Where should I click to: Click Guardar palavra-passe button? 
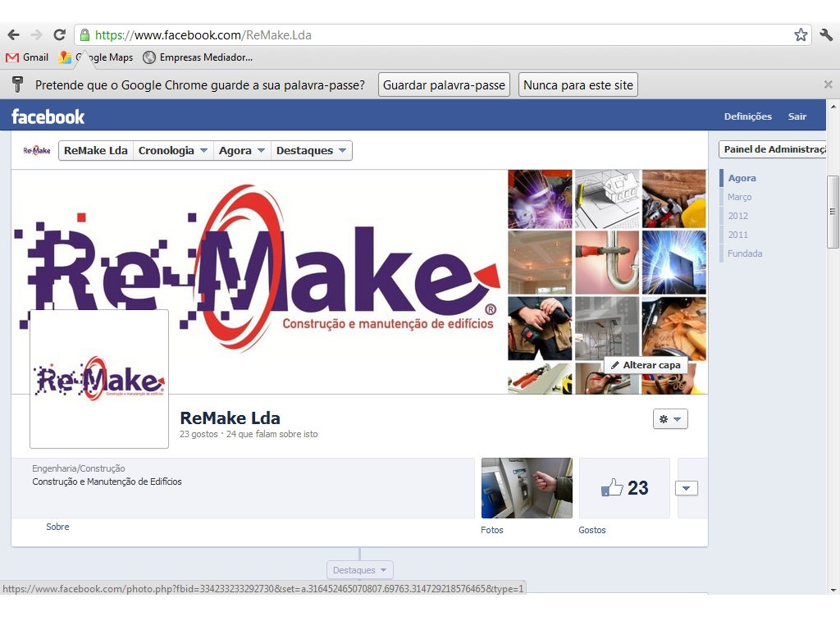click(444, 84)
